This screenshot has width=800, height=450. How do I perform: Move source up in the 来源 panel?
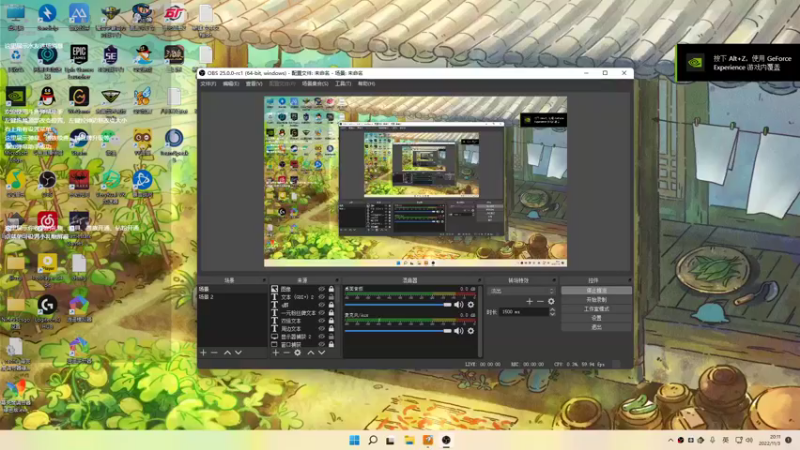click(x=311, y=353)
